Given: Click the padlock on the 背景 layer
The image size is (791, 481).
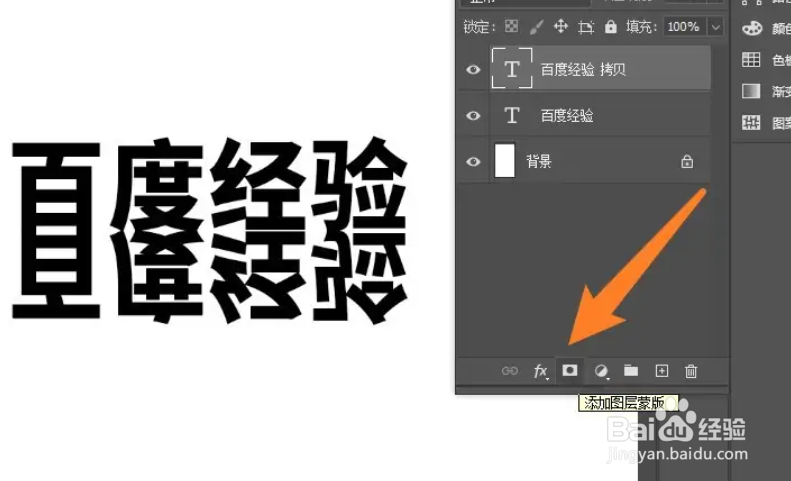Looking at the screenshot, I should coord(687,162).
